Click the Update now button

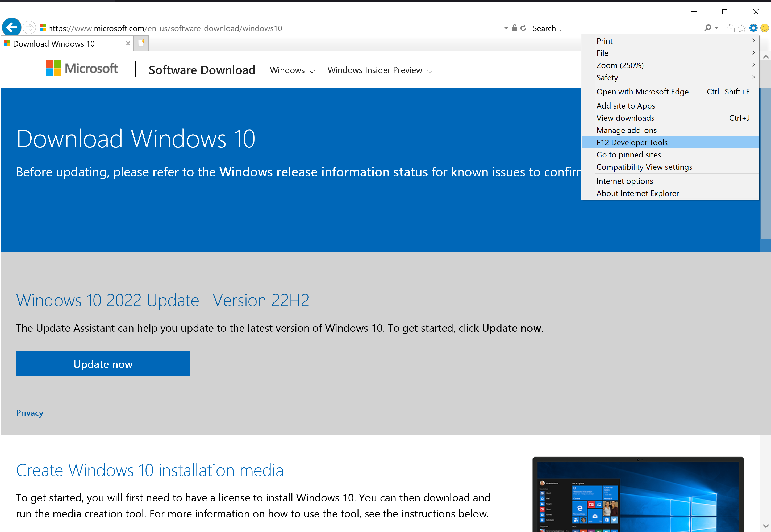point(103,364)
